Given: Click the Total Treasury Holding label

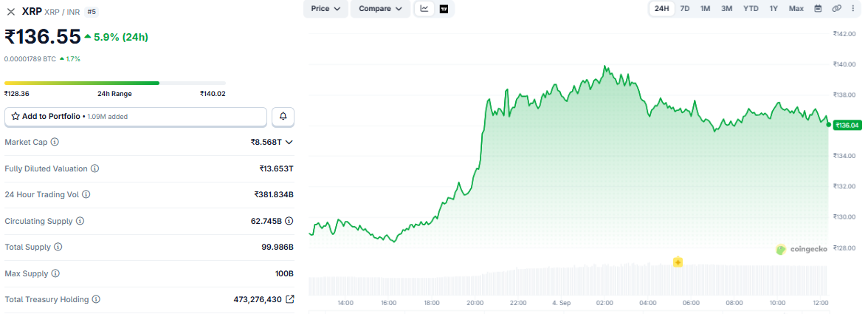Looking at the screenshot, I should tap(46, 300).
